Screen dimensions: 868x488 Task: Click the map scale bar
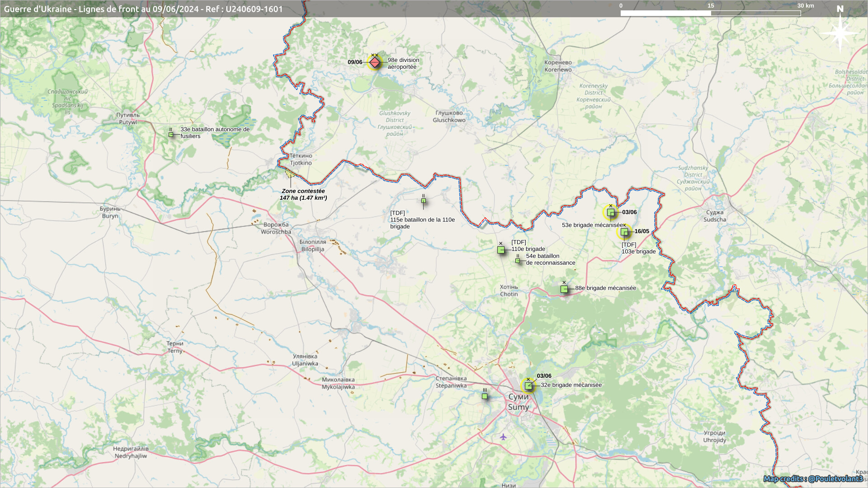pyautogui.click(x=710, y=13)
